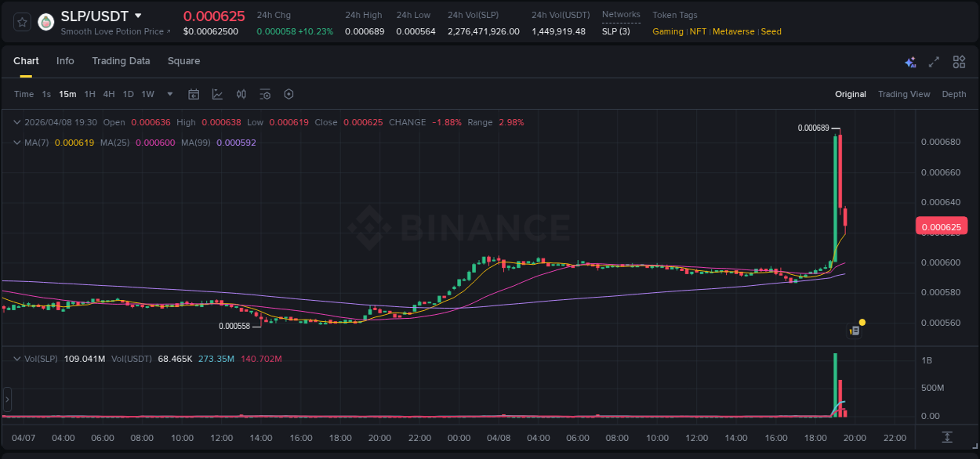Toggle the OHLC data legend row
The image size is (980, 459).
click(16, 122)
